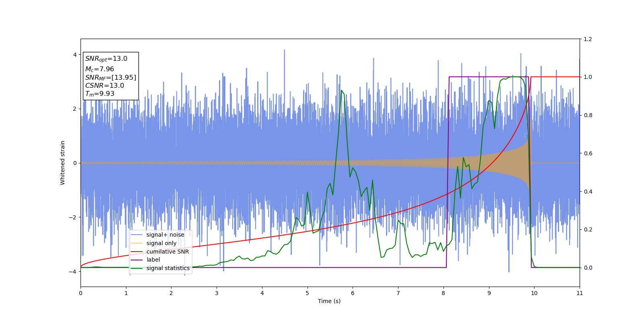The width and height of the screenshot is (644, 322).
Task: Click x-axis tick label 3
Action: point(217,293)
